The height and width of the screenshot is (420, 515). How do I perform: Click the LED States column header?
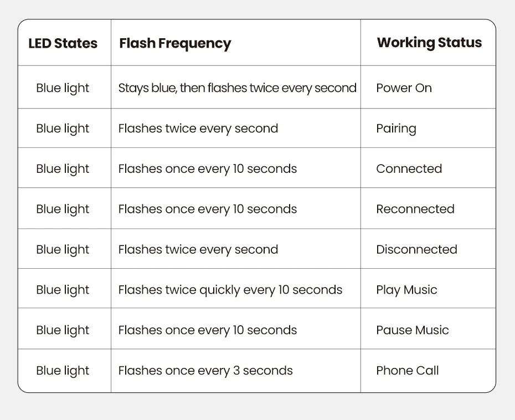63,43
